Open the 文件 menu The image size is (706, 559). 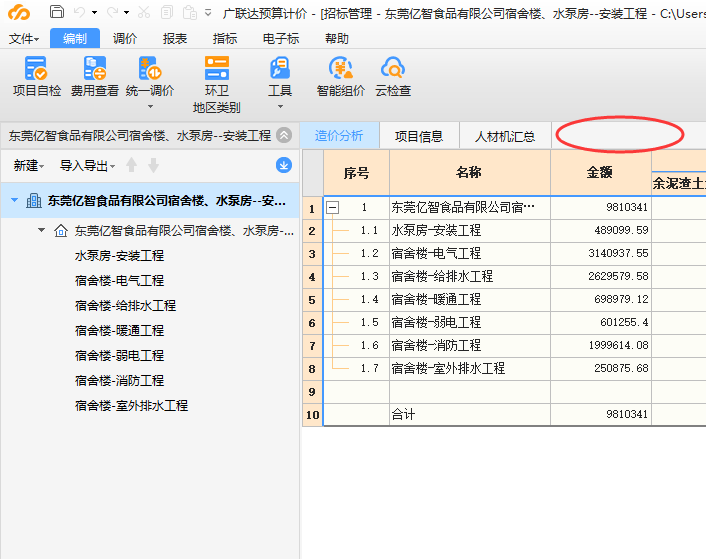24,39
